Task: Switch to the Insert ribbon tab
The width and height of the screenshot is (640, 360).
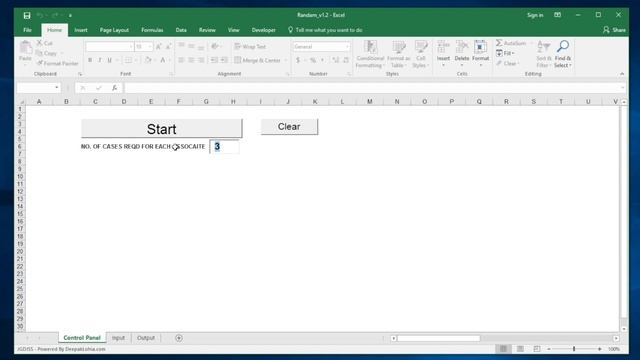Action: (x=81, y=30)
